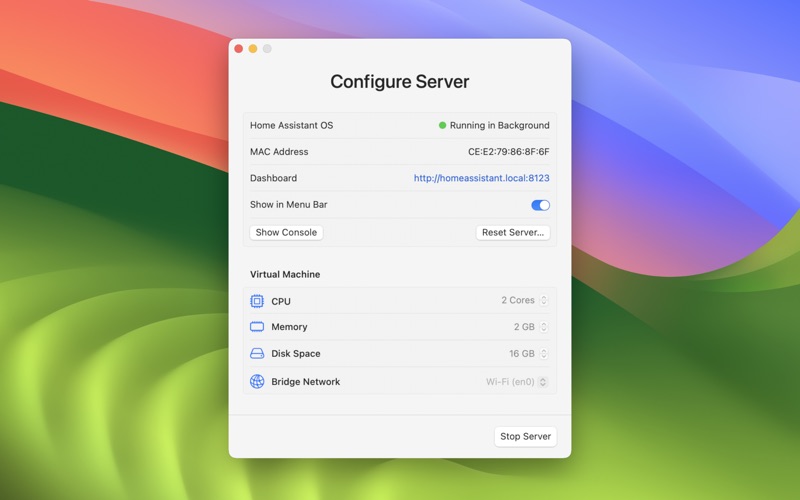Click the green running status indicator
800x500 pixels.
point(442,125)
